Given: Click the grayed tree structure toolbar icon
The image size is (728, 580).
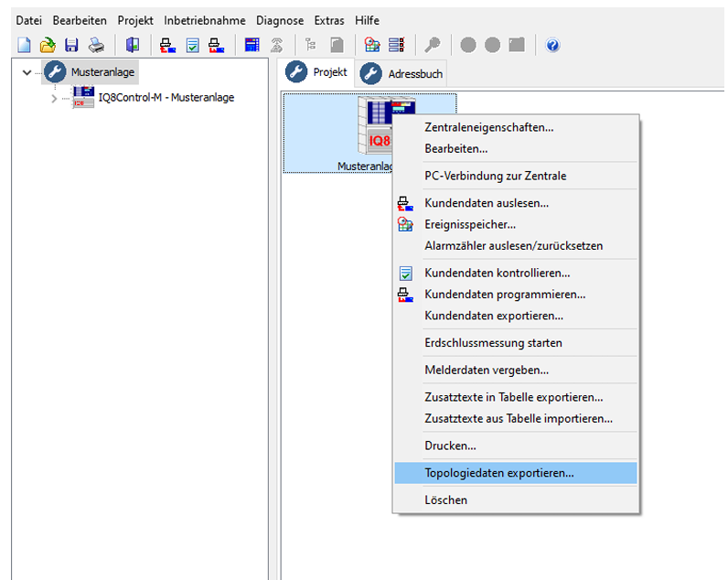Looking at the screenshot, I should 311,45.
